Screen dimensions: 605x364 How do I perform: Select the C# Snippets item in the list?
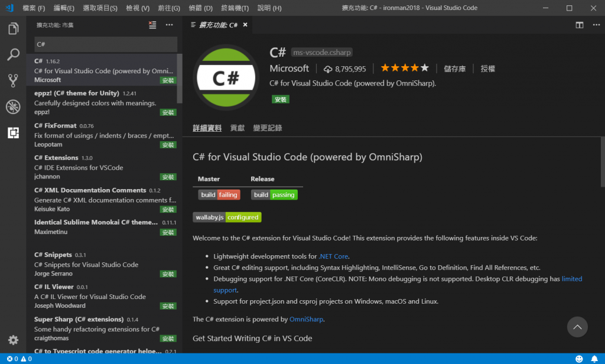(x=104, y=264)
